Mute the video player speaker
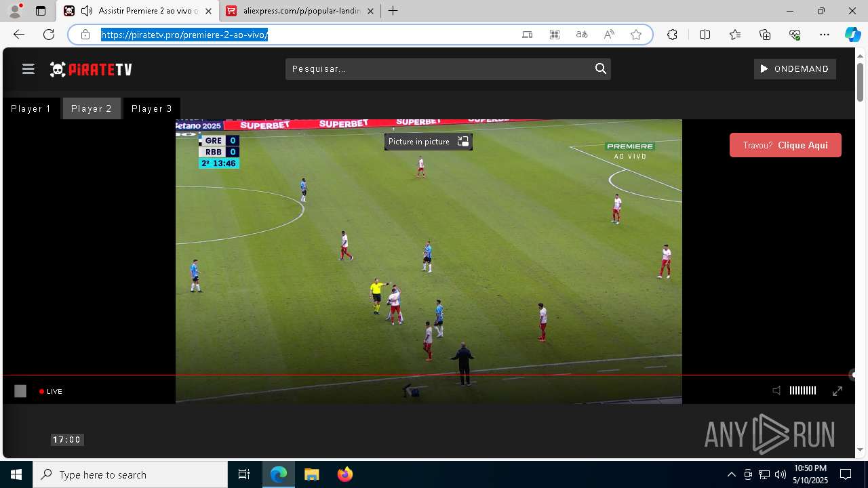Viewport: 868px width, 488px height. (x=776, y=390)
